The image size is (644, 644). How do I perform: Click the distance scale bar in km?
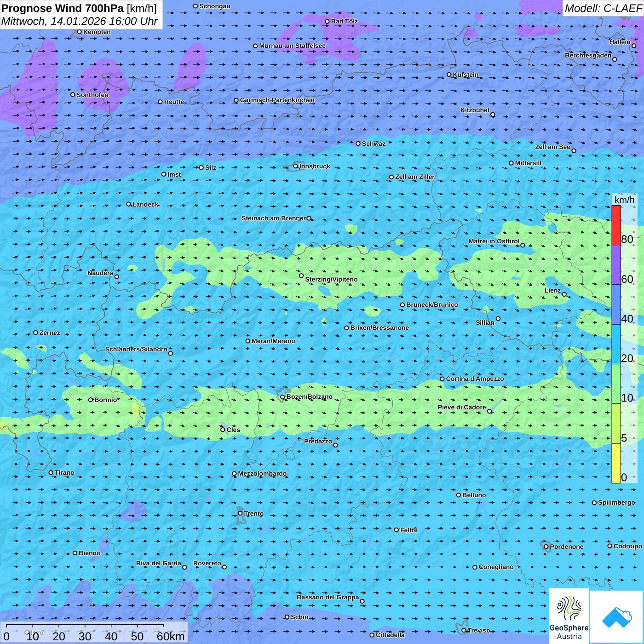(x=94, y=632)
